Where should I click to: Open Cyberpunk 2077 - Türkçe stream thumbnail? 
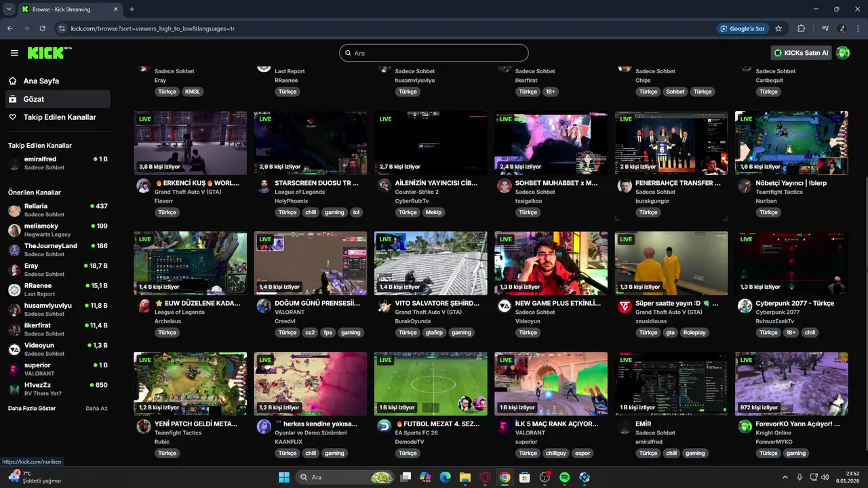pyautogui.click(x=791, y=264)
